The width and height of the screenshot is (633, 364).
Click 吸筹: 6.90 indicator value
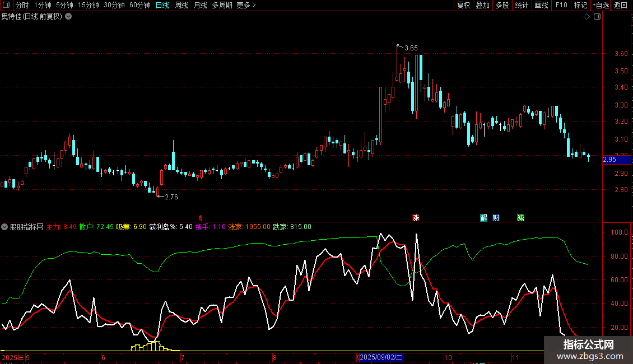pos(131,227)
